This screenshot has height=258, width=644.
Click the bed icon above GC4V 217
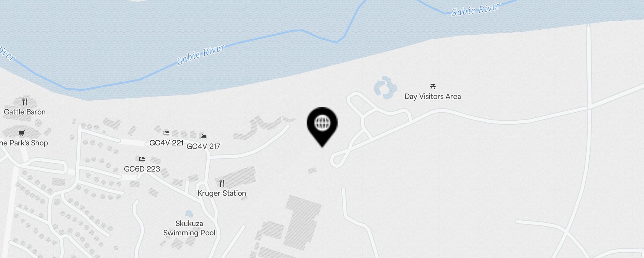203,136
